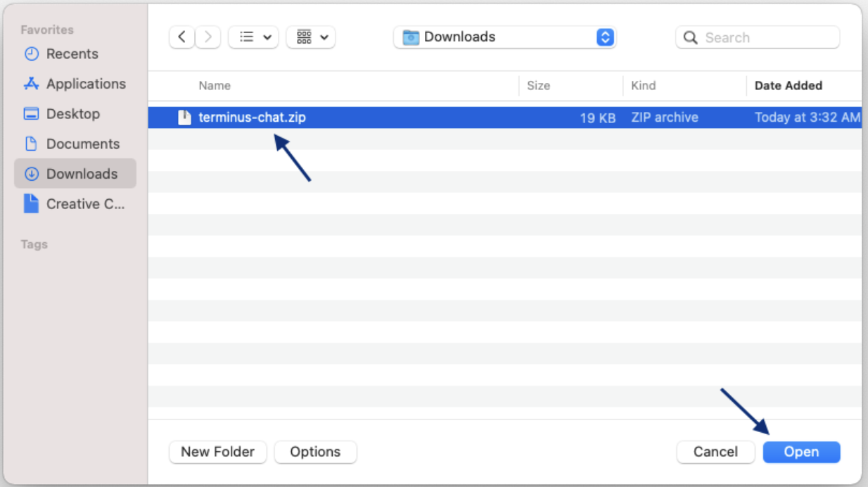Click the magnifying glass search icon

click(x=691, y=37)
